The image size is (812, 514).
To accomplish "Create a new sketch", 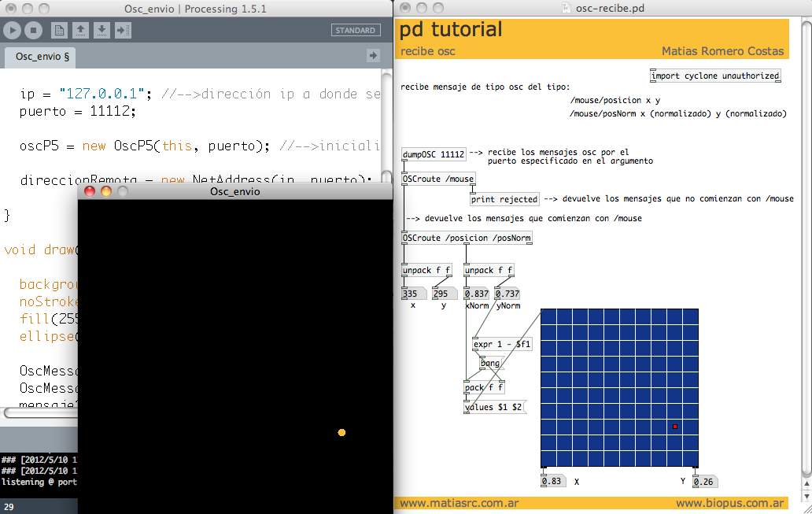I will pos(59,30).
